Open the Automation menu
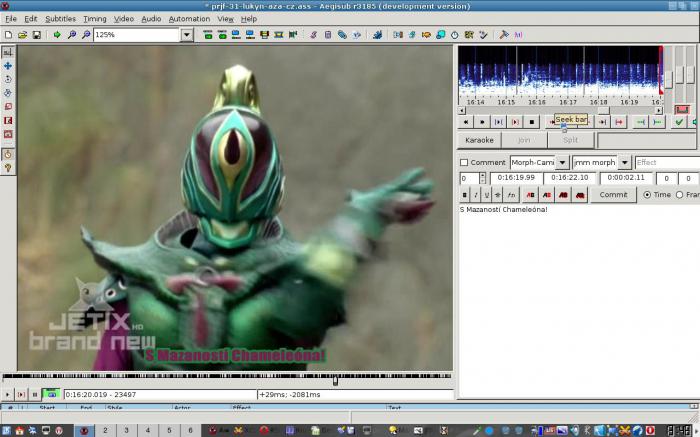The width and height of the screenshot is (700, 437). tap(189, 19)
